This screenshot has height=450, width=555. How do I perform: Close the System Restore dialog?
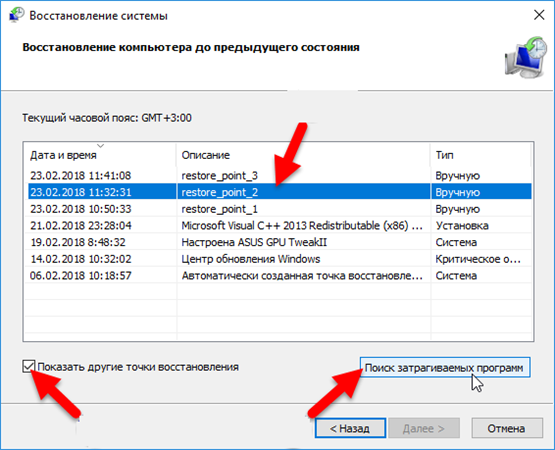(x=539, y=15)
